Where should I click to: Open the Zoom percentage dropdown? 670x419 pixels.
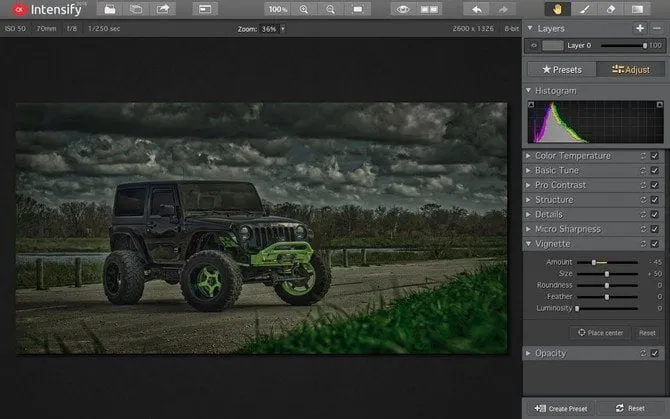point(283,29)
